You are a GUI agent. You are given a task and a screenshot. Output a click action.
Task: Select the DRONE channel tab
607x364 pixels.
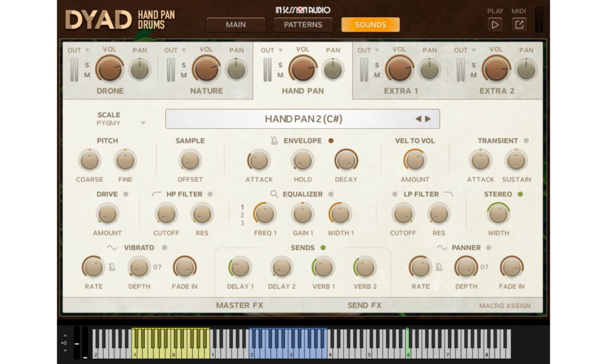(110, 91)
